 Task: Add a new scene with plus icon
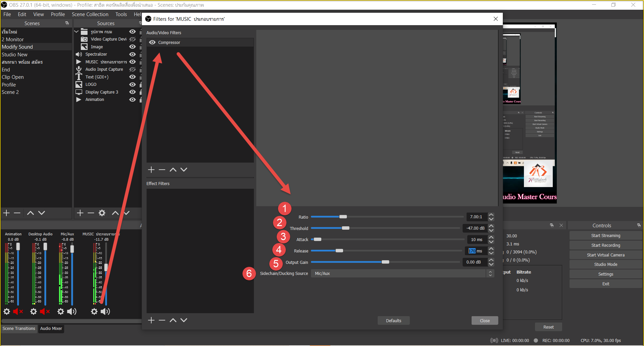click(x=6, y=213)
